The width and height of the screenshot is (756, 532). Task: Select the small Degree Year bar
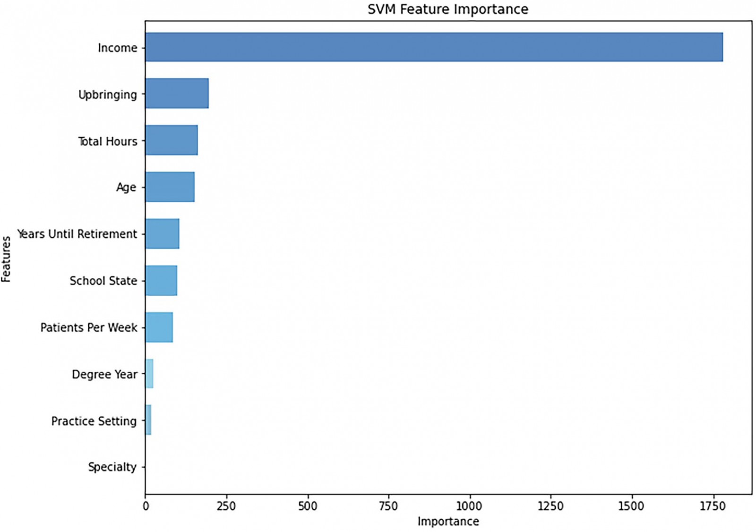click(150, 374)
